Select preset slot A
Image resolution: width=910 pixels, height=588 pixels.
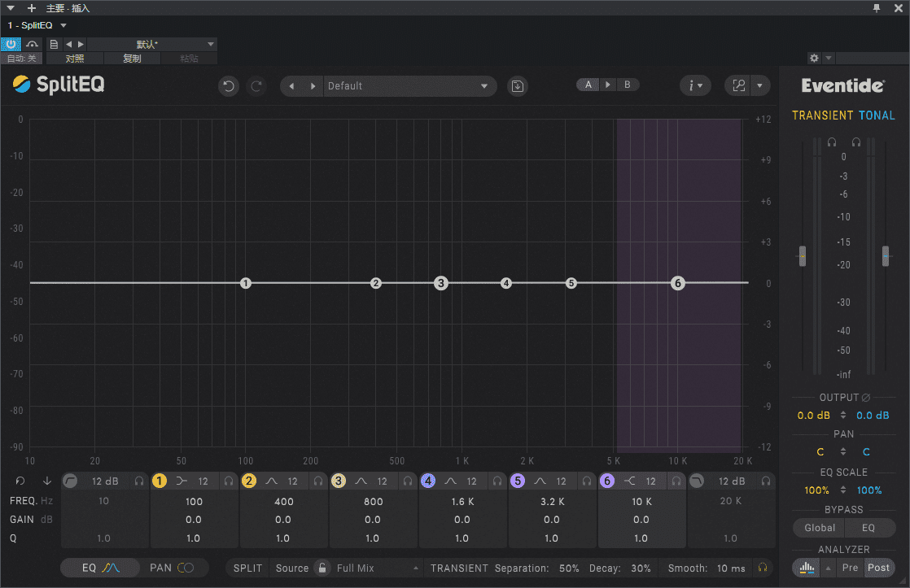(x=588, y=85)
